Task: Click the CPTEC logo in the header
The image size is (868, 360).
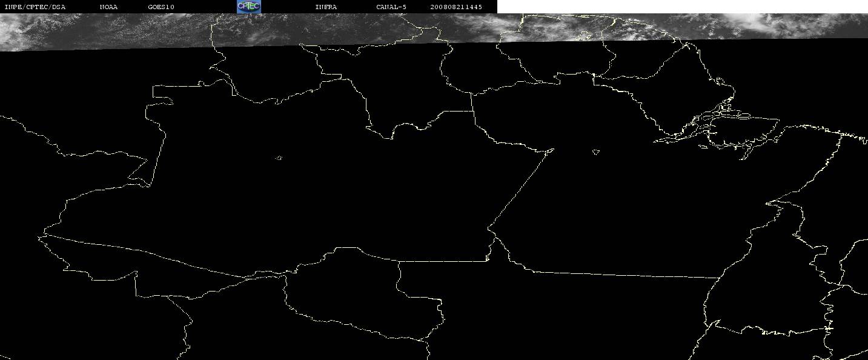Action: (248, 7)
